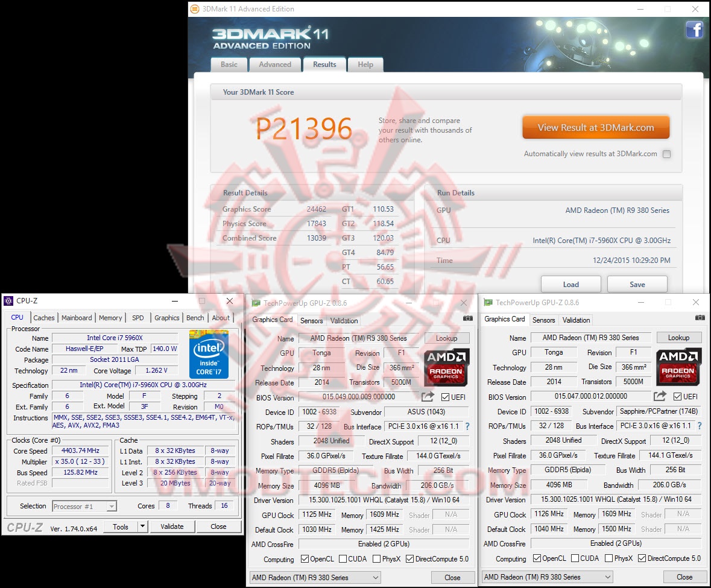Toggle DirectCompute 5.0 checkbox in right GPU-Z
Image resolution: width=711 pixels, height=588 pixels.
pos(642,558)
